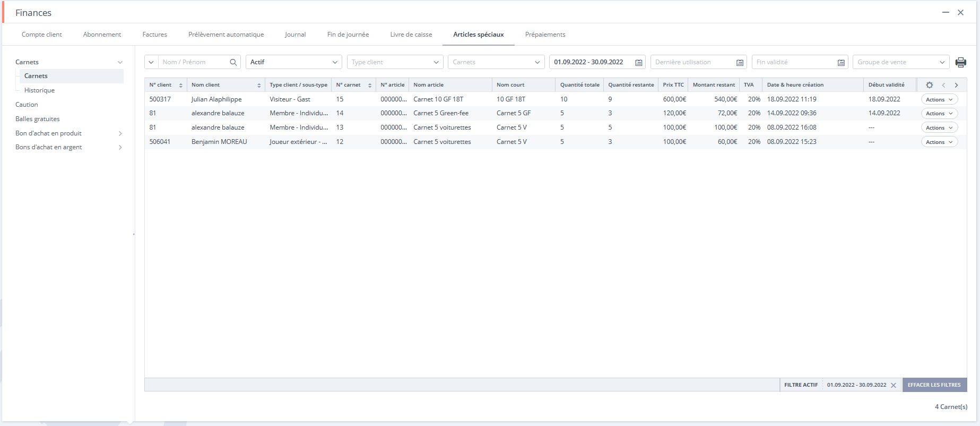Open Historique in sidebar
Viewport: 980px width, 426px height.
coord(39,90)
